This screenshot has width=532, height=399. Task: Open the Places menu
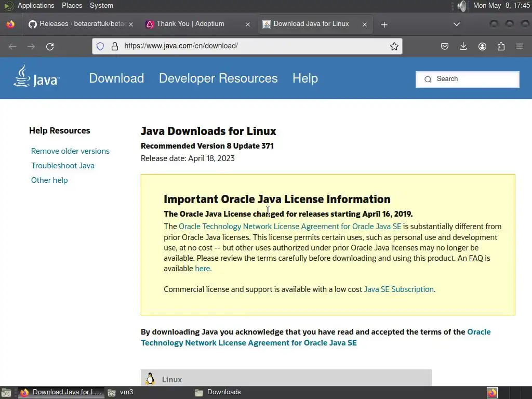click(x=72, y=5)
